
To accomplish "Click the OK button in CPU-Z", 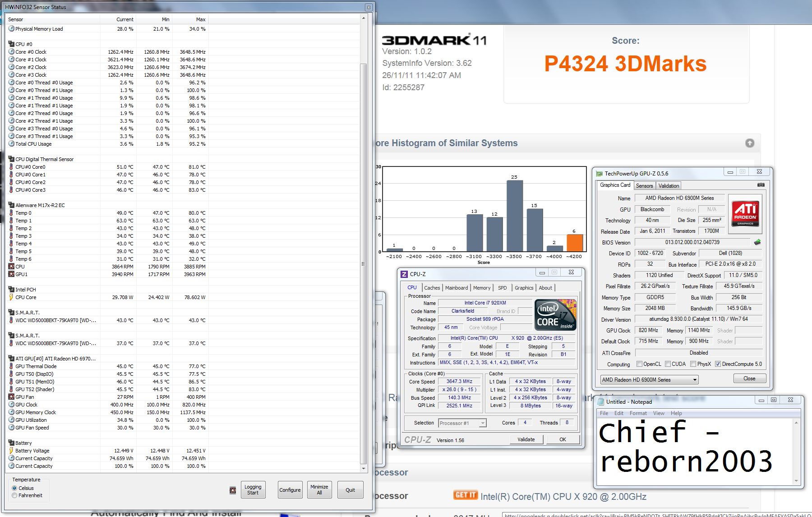I will (563, 439).
